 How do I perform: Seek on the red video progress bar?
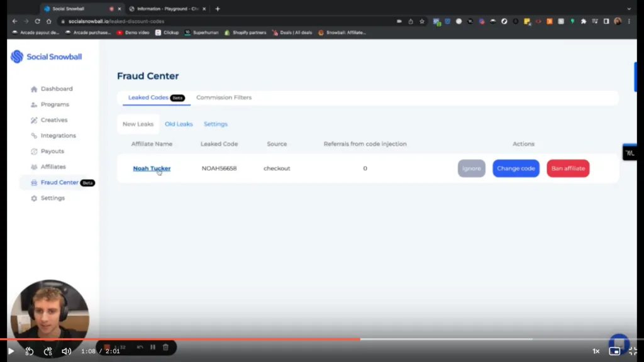[x=180, y=339]
